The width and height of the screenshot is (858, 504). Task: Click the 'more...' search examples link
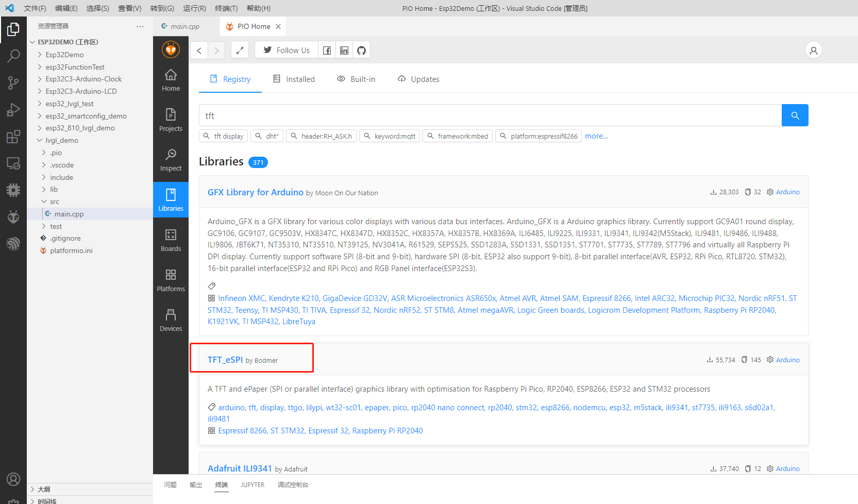pos(596,136)
